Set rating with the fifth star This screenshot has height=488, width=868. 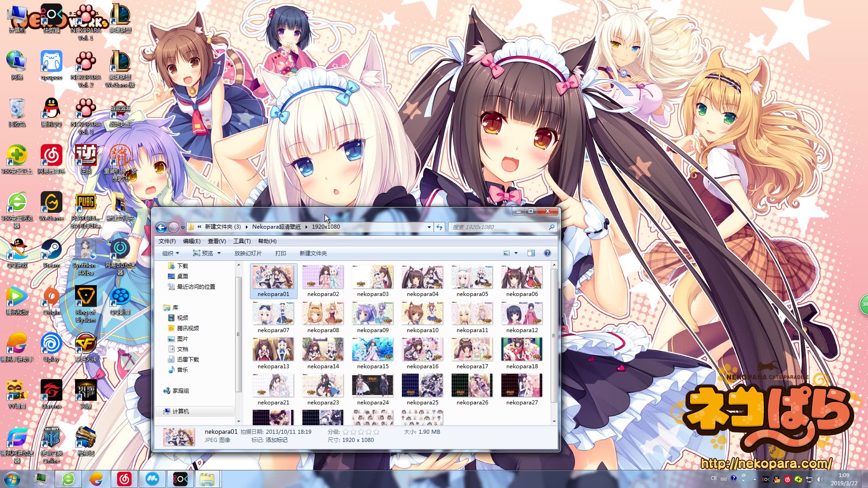(376, 432)
